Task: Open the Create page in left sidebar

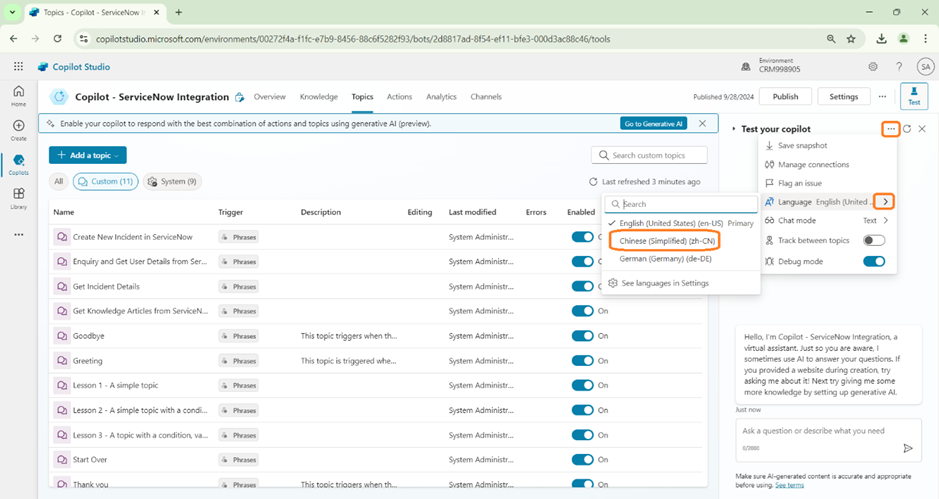Action: tap(18, 130)
